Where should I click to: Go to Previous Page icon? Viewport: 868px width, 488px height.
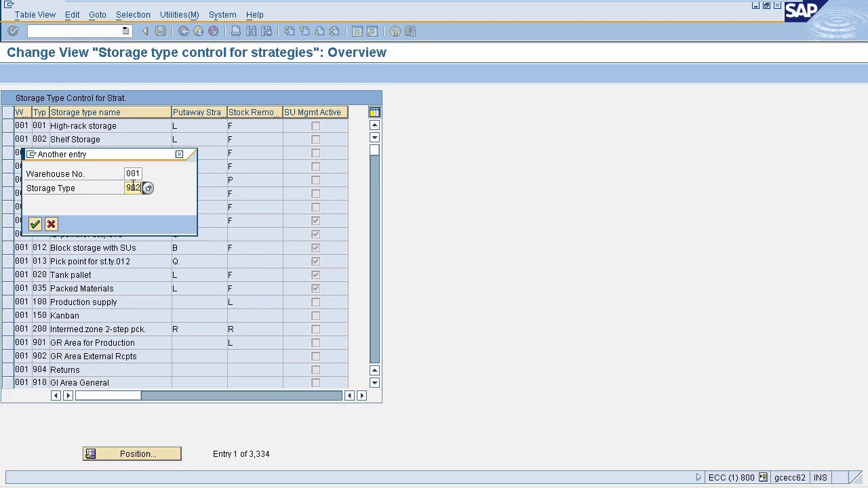coord(304,31)
